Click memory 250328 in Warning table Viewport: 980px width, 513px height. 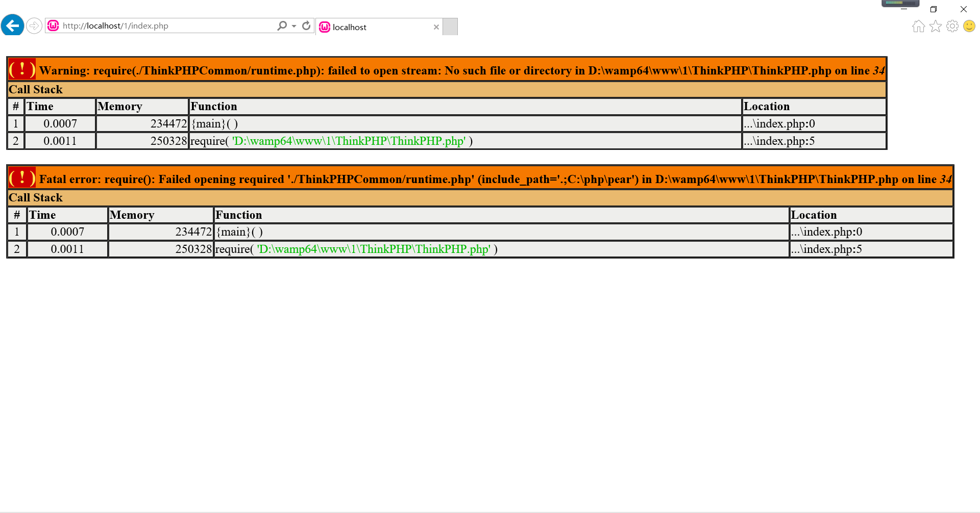[x=168, y=141]
